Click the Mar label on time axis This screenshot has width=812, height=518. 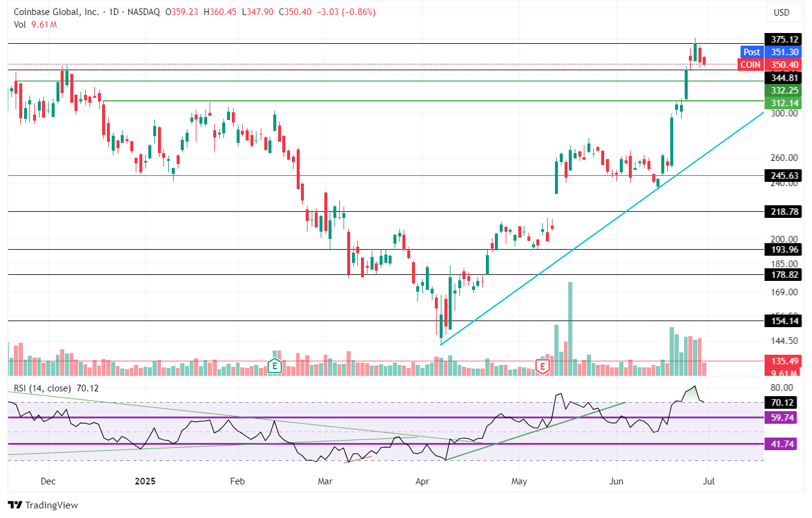(325, 481)
